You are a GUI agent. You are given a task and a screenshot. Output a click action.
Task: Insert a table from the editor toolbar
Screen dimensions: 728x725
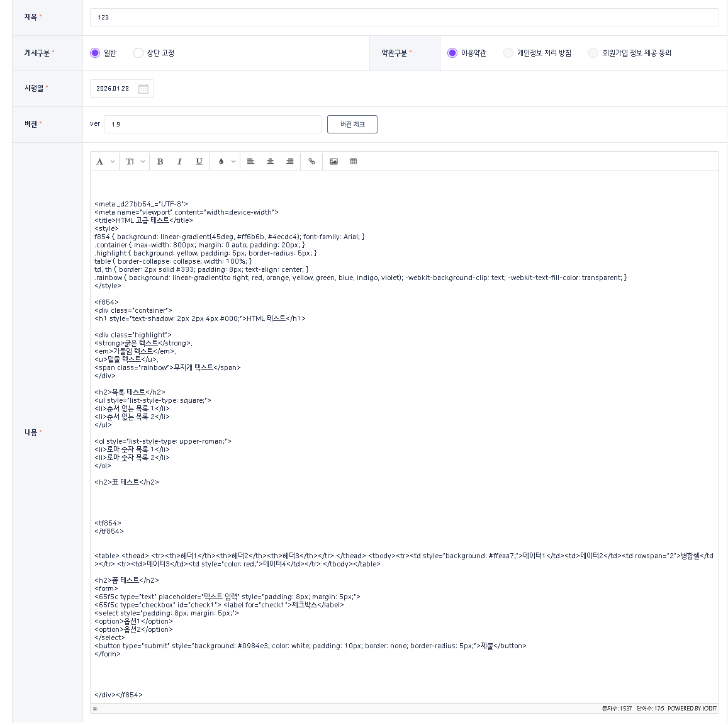[353, 162]
